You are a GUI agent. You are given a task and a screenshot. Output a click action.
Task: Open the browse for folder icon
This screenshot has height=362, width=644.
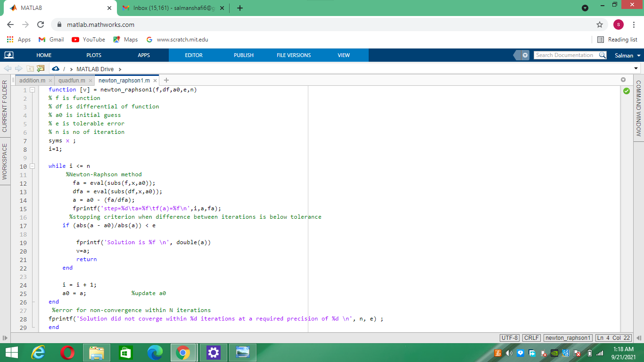[41, 69]
